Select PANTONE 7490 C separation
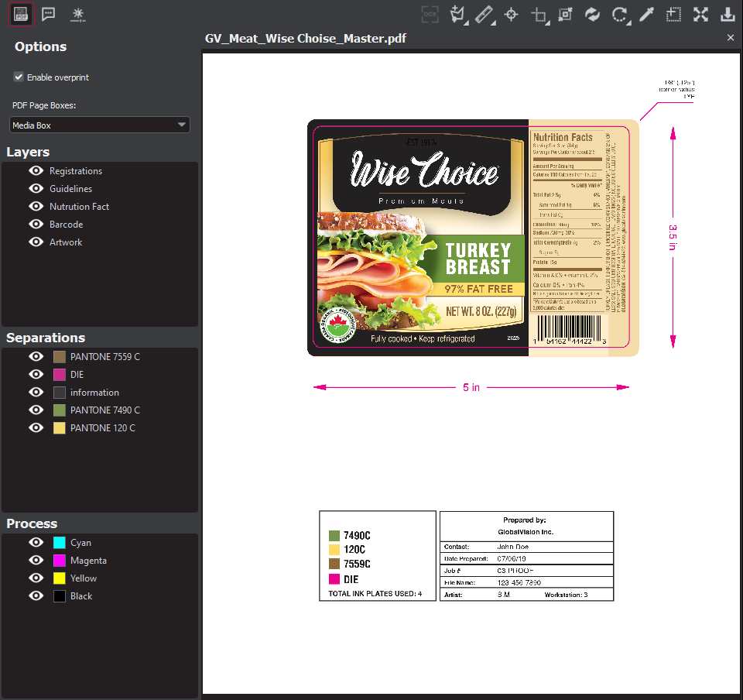This screenshot has width=743, height=700. [104, 410]
